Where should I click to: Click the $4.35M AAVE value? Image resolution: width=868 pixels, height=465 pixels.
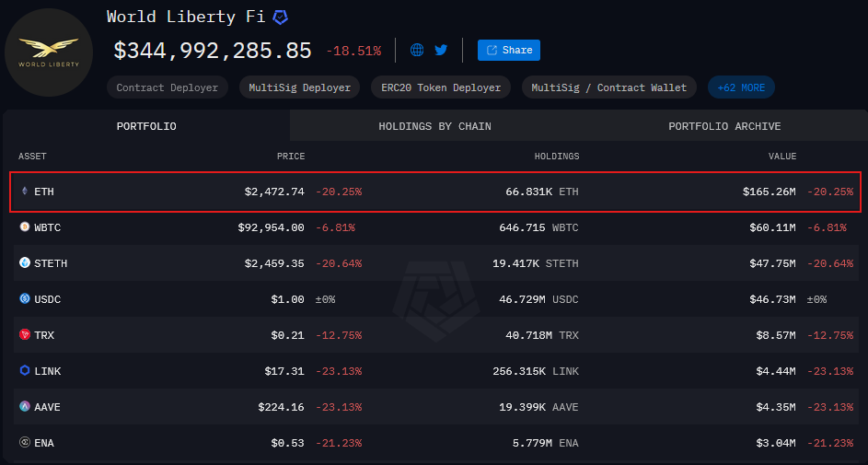(x=776, y=407)
